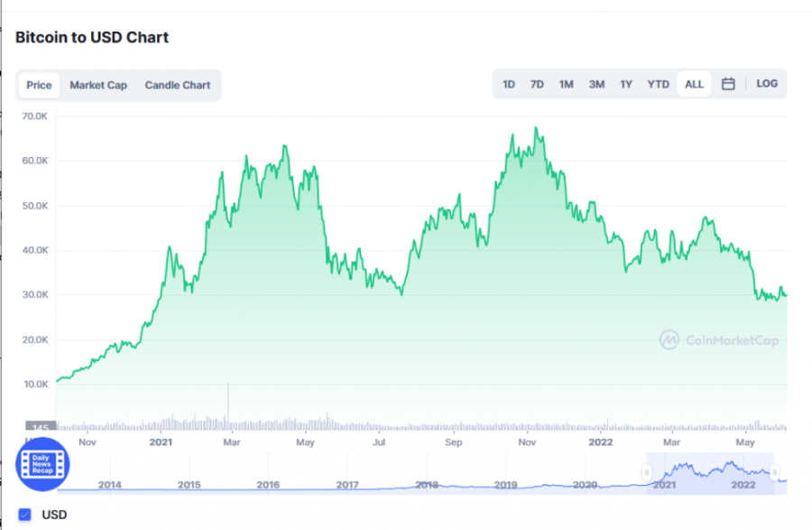Click the tall volume bar near March
This screenshot has width=812, height=530.
(x=228, y=406)
